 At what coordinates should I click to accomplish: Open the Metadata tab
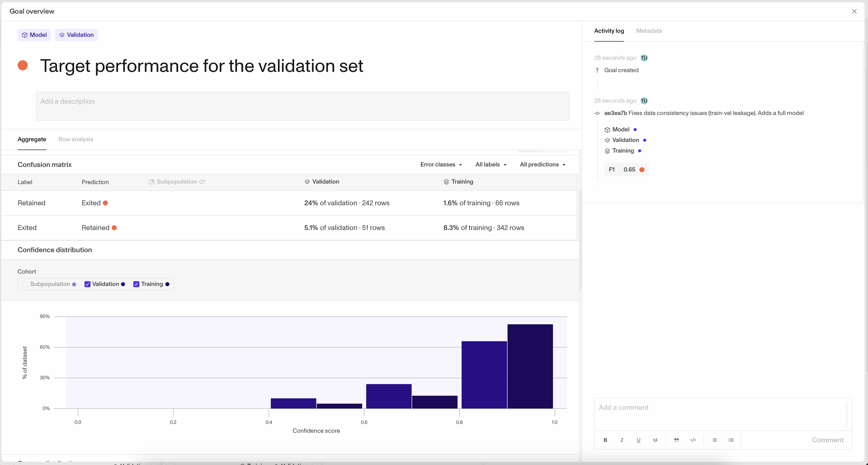[x=649, y=31]
